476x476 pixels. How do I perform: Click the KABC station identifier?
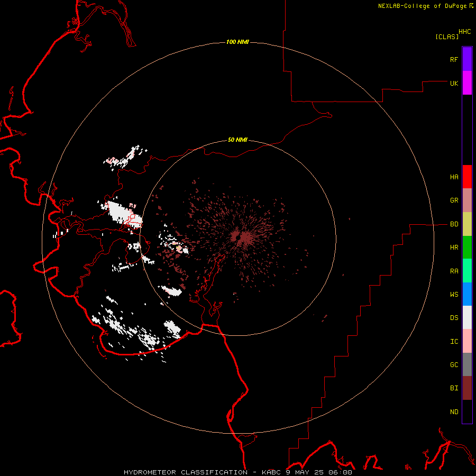coord(272,472)
